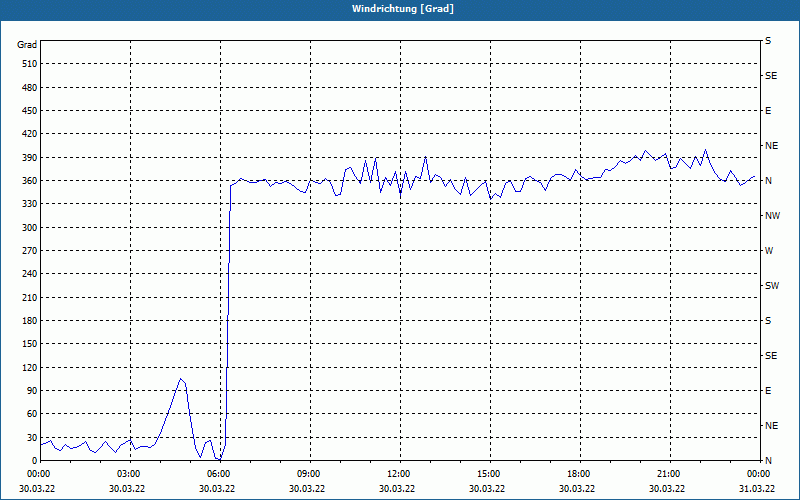Click the "NE" compass label beside the 30 gridline

[x=772, y=426]
